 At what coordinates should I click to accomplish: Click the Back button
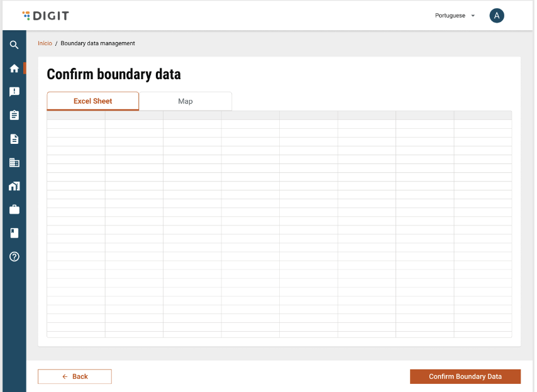click(75, 376)
